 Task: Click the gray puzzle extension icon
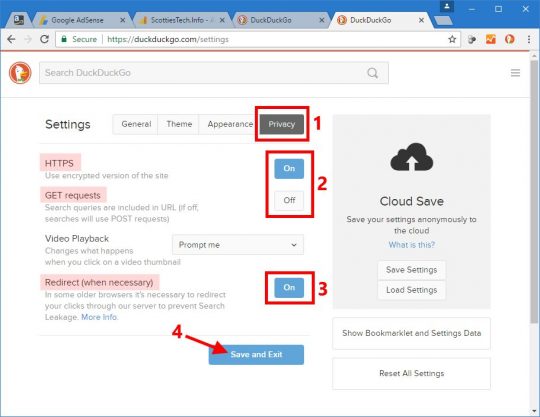[472, 40]
